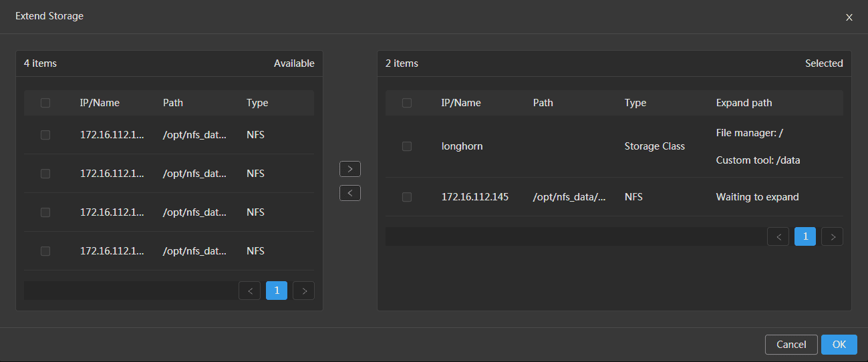This screenshot has height=362, width=868.
Task: Check the select-all box in Selected table header
Action: point(407,103)
